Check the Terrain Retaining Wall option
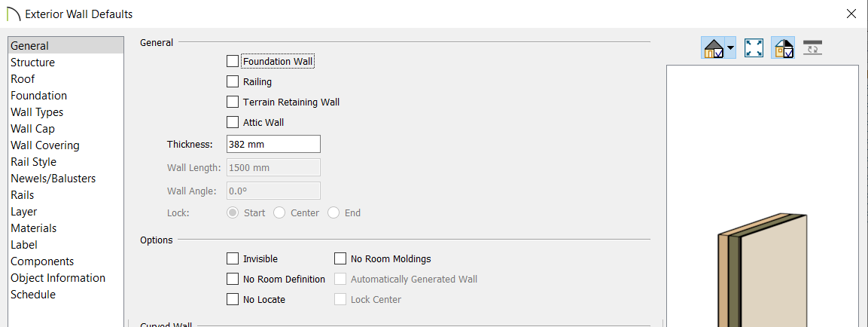Screen dimensions: 868x327 pyautogui.click(x=233, y=102)
